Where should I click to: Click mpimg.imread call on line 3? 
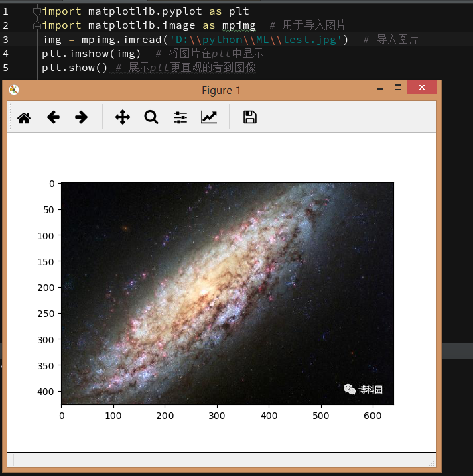(122, 40)
